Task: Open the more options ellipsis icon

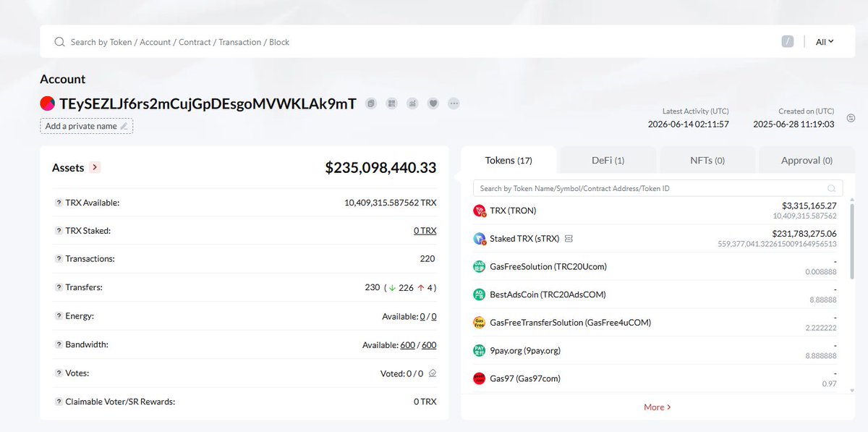Action: [454, 103]
